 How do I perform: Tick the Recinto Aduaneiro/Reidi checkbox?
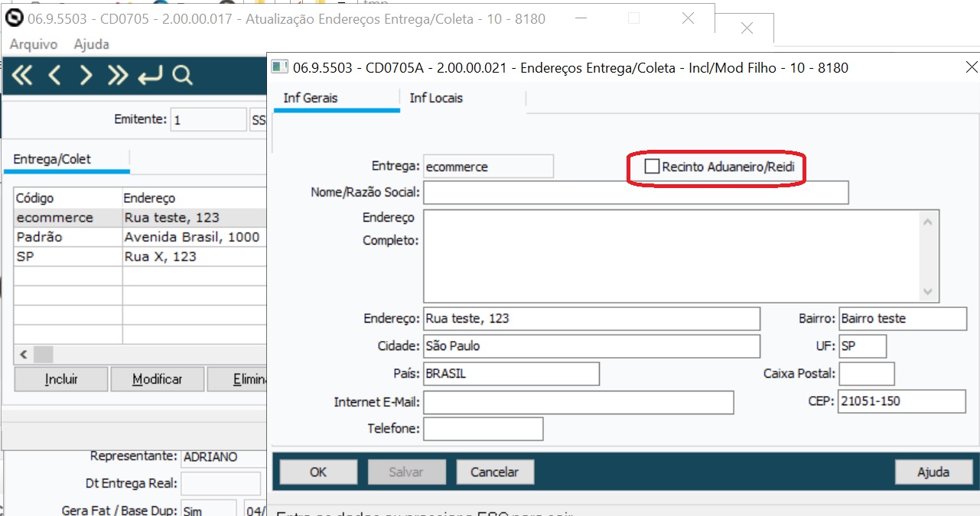coord(652,167)
